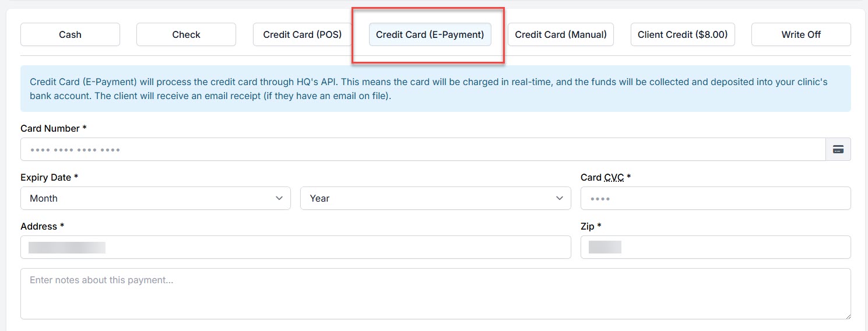Click the credit card icon beside Card Number
Viewport: 868px width, 331px height.
click(838, 150)
